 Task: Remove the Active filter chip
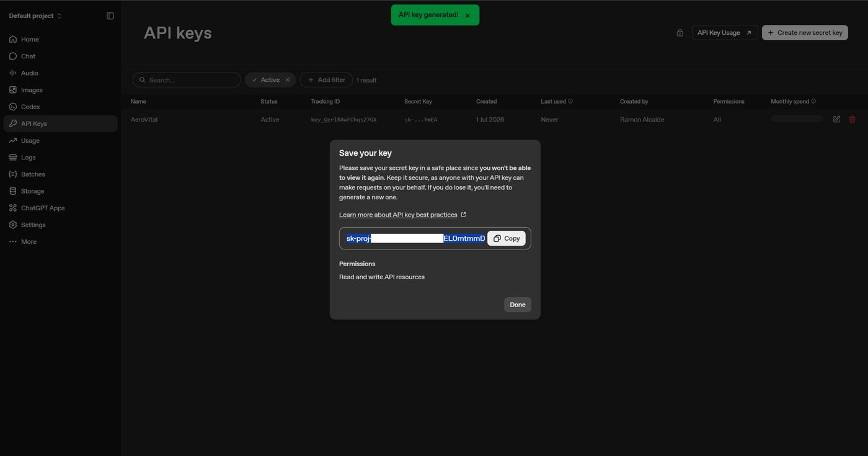tap(287, 80)
